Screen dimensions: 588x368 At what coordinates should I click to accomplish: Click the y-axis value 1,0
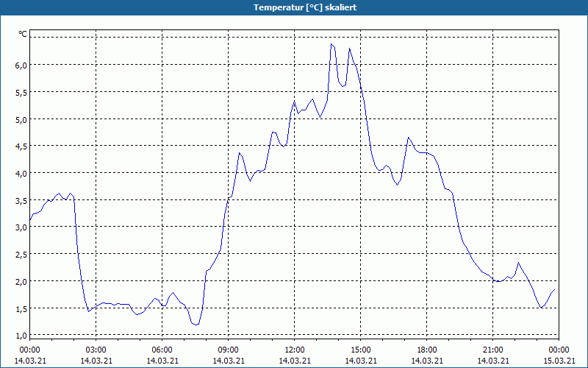tap(21, 336)
